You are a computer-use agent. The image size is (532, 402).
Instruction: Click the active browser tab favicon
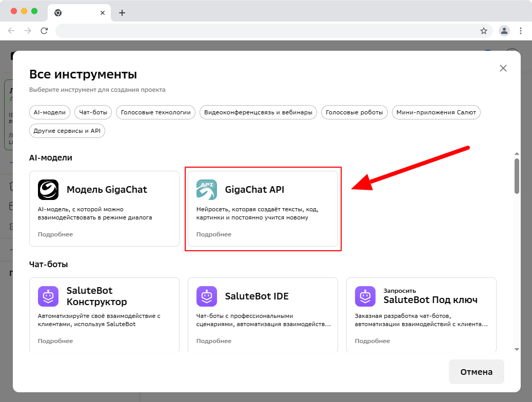[58, 13]
